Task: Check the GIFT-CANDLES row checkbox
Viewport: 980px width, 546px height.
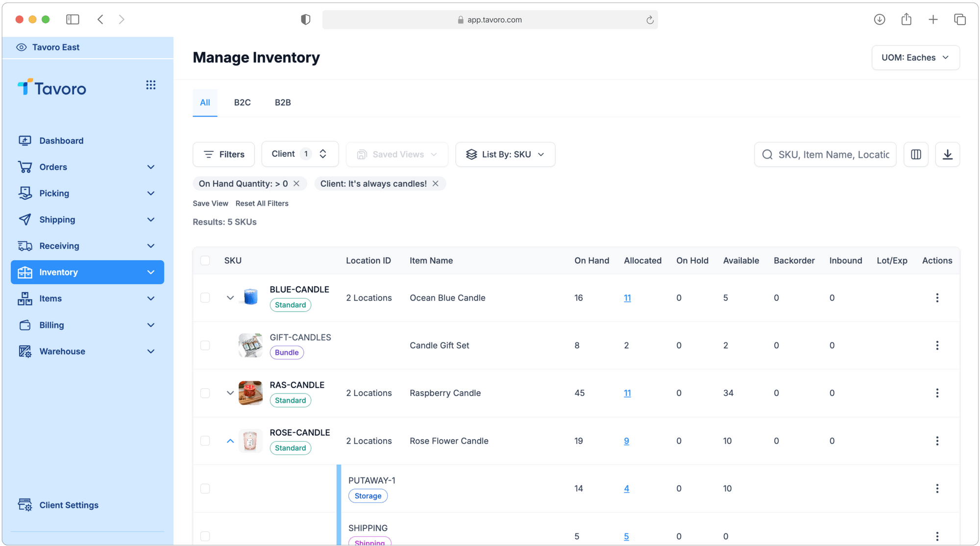Action: [205, 345]
